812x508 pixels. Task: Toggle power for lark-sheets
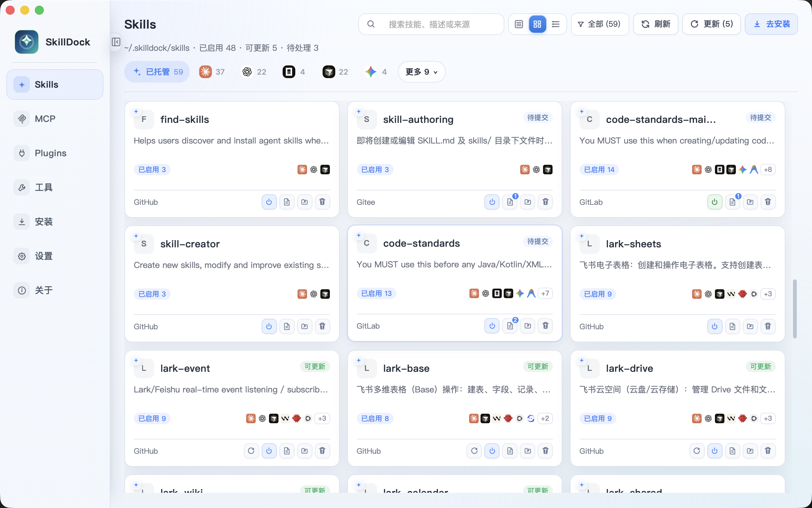(715, 326)
